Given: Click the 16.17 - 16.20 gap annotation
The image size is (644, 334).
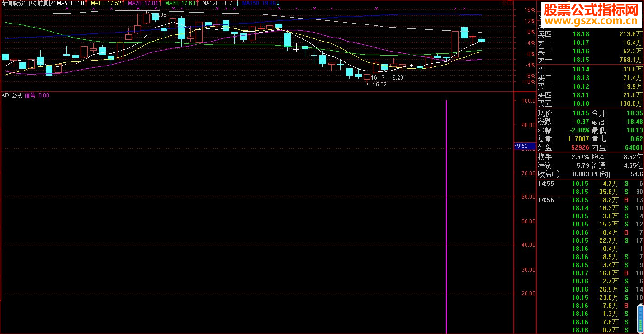Looking at the screenshot, I should 387,78.
